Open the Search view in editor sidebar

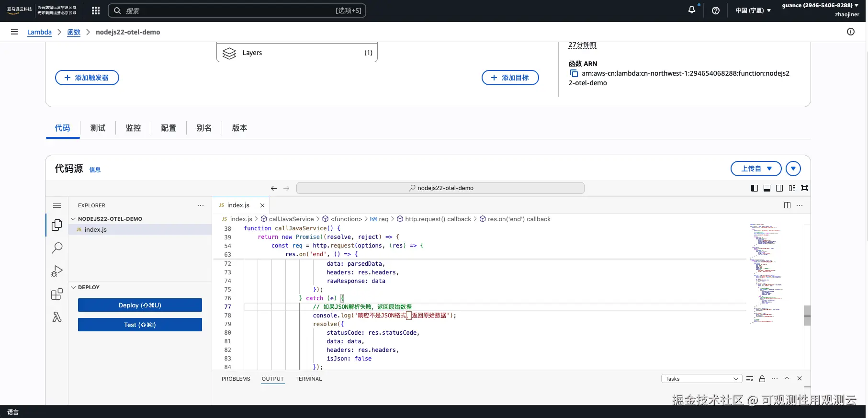[x=57, y=248]
